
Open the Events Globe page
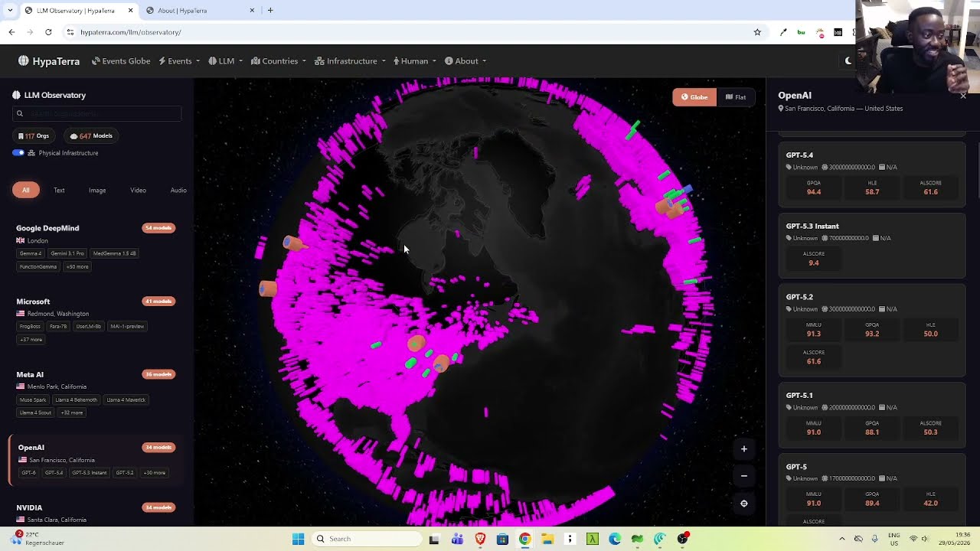[121, 61]
